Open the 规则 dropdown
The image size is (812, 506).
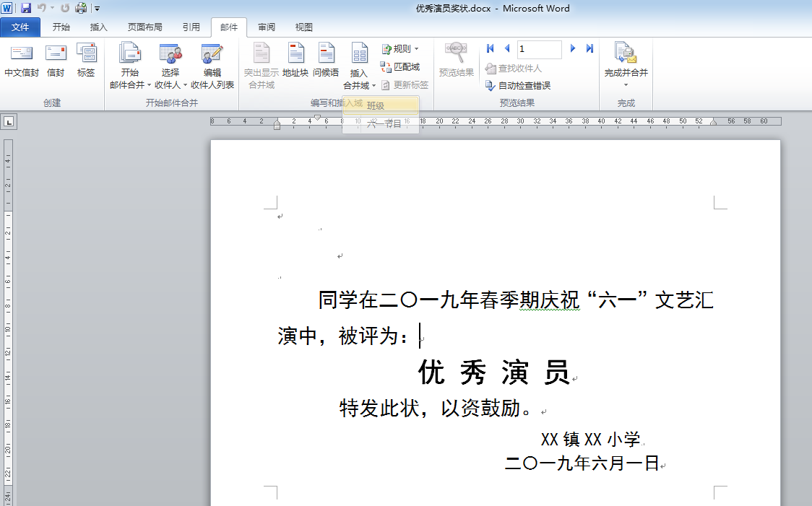(400, 48)
